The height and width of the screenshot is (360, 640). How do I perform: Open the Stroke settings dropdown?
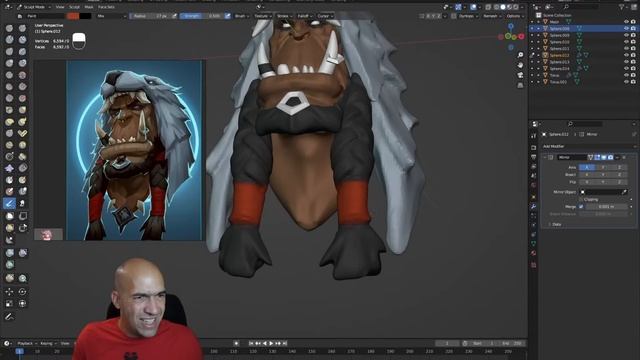point(284,16)
